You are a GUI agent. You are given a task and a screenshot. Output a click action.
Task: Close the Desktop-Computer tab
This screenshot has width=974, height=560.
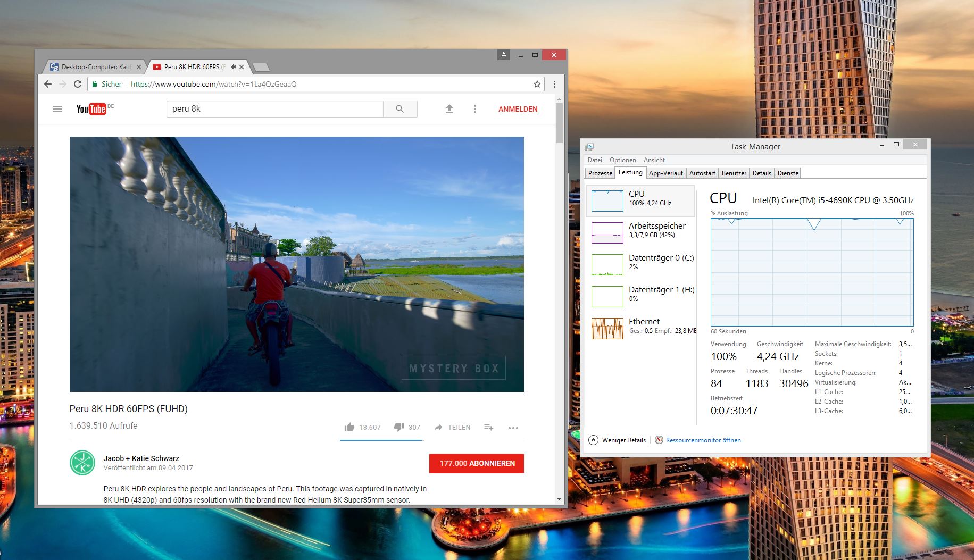139,67
